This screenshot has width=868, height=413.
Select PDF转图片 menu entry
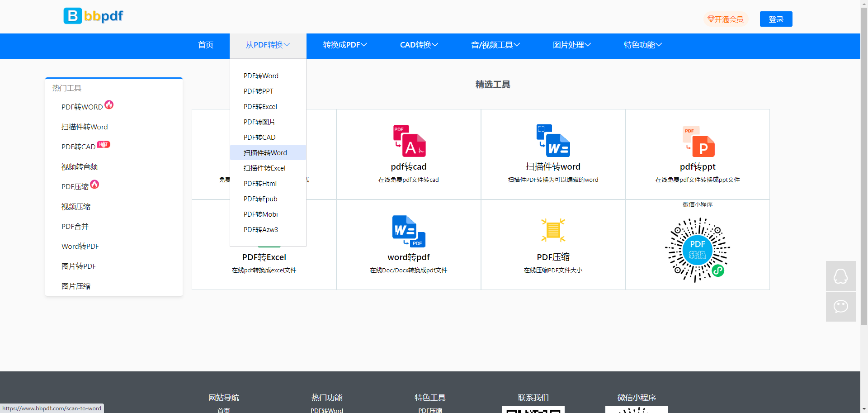pyautogui.click(x=268, y=122)
